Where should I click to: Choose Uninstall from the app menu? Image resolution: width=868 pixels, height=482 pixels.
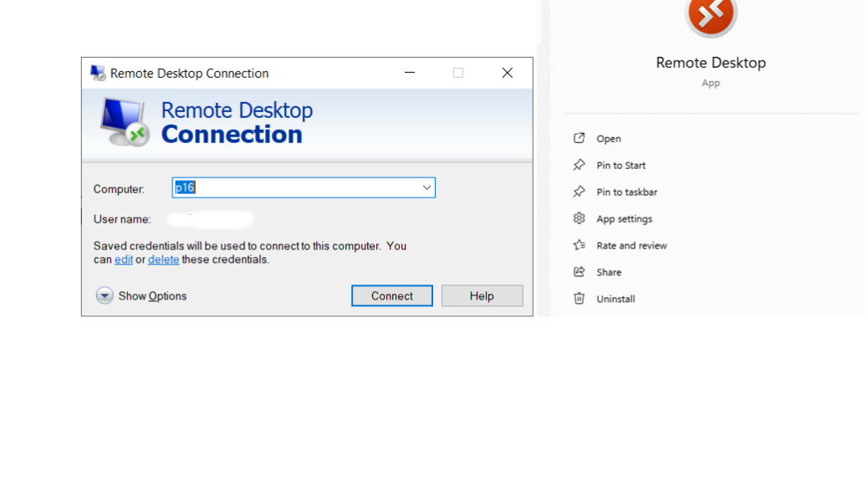pyautogui.click(x=615, y=299)
